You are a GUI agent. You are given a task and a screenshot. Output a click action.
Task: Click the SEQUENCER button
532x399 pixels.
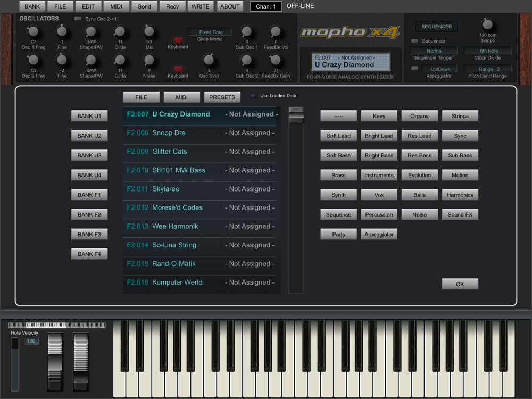coord(436,27)
